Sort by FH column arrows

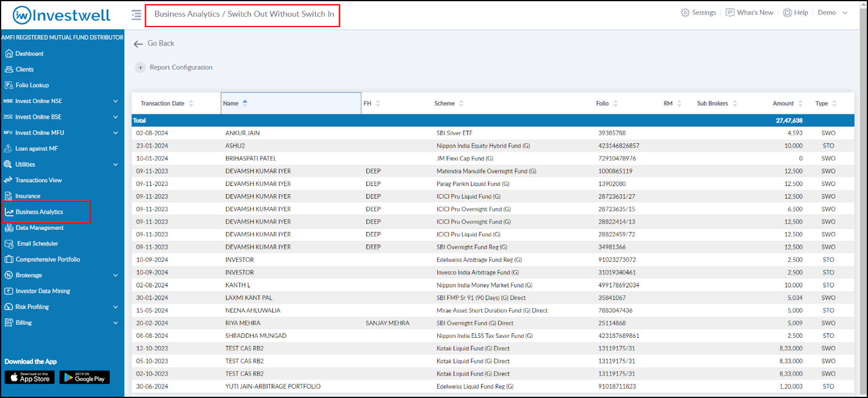coord(378,104)
